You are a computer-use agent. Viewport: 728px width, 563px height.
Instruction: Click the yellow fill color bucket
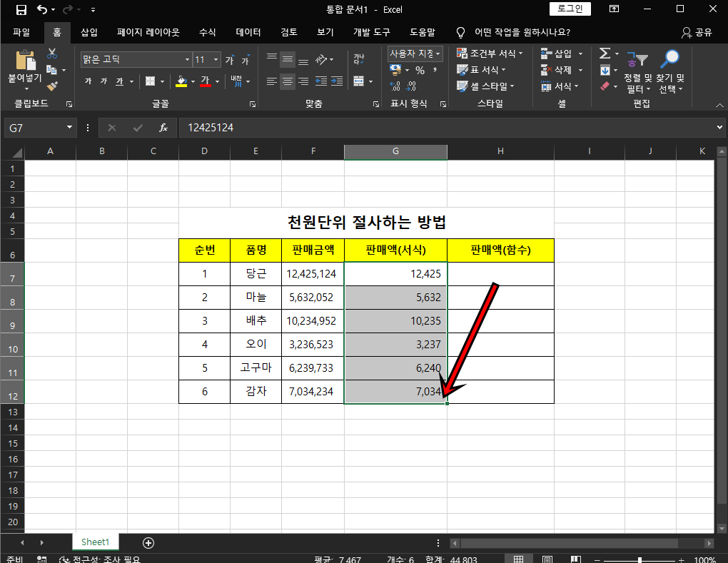[181, 81]
